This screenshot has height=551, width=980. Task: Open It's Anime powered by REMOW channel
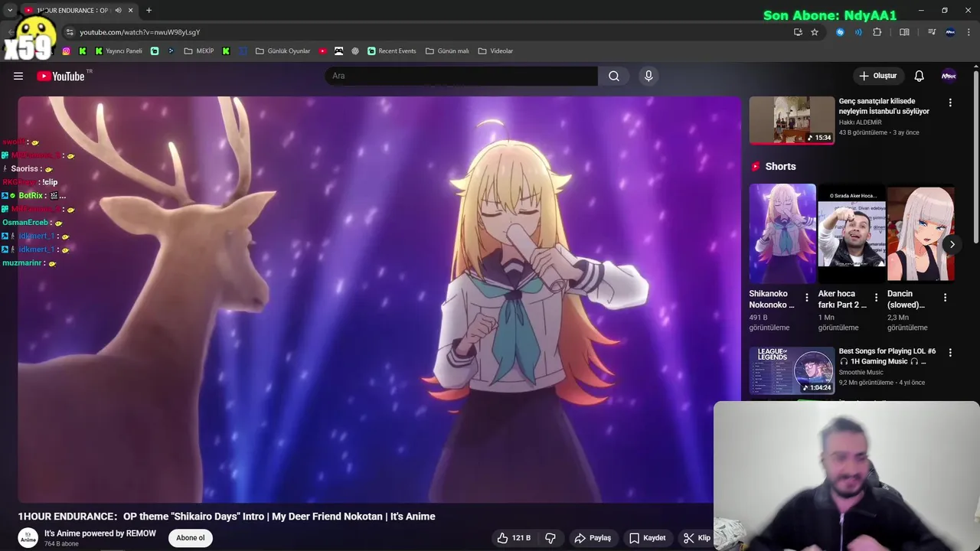(x=100, y=533)
